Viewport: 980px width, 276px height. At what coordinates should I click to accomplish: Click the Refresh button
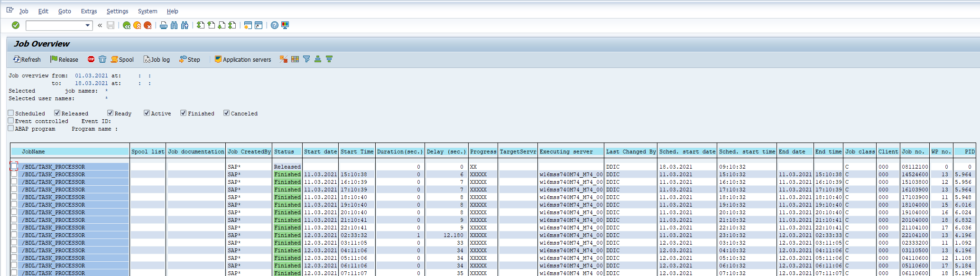click(27, 59)
